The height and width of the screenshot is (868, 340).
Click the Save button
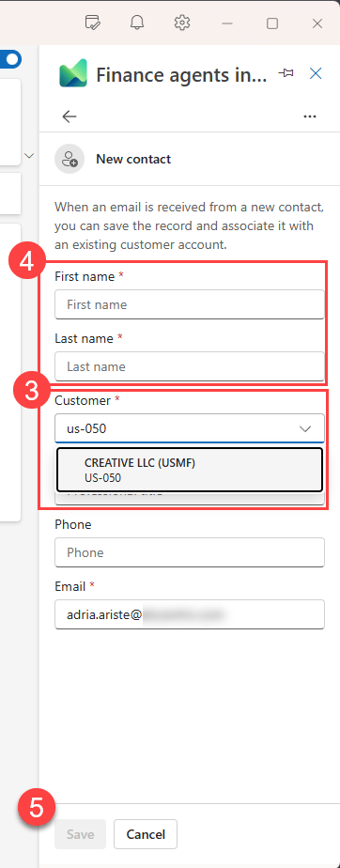click(x=80, y=834)
